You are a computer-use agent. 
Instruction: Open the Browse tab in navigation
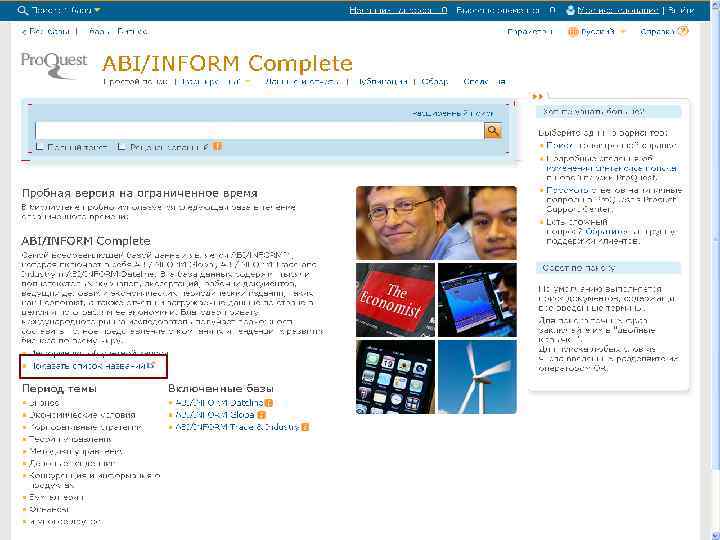pos(434,82)
